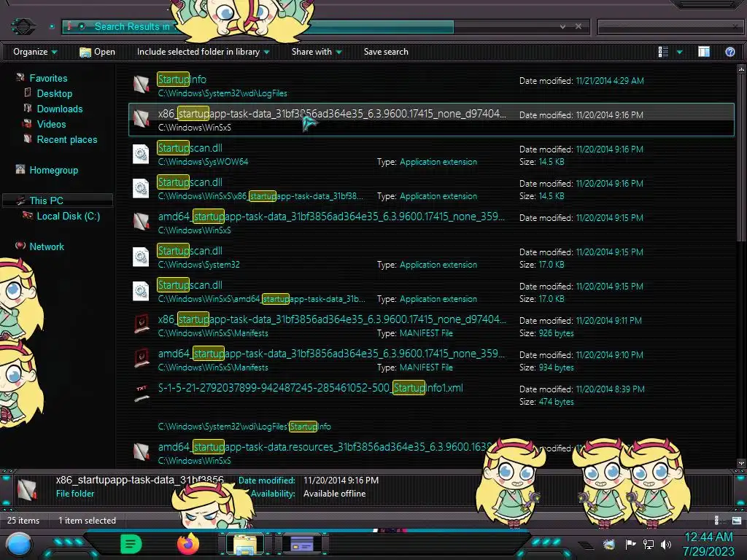Expand Include selected folder in library menu

(203, 52)
